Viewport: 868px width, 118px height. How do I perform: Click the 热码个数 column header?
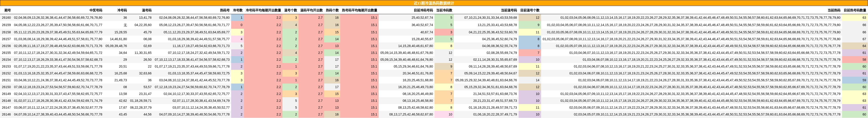click(332, 10)
